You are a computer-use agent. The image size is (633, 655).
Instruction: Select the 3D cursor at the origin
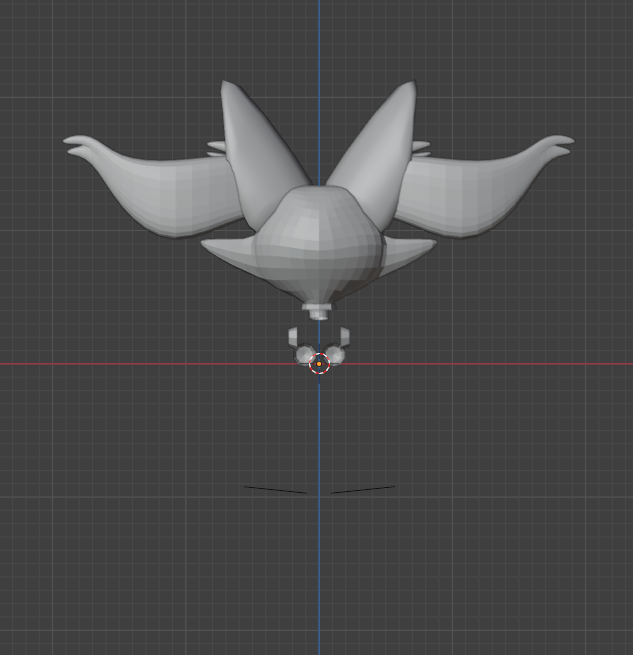[319, 363]
